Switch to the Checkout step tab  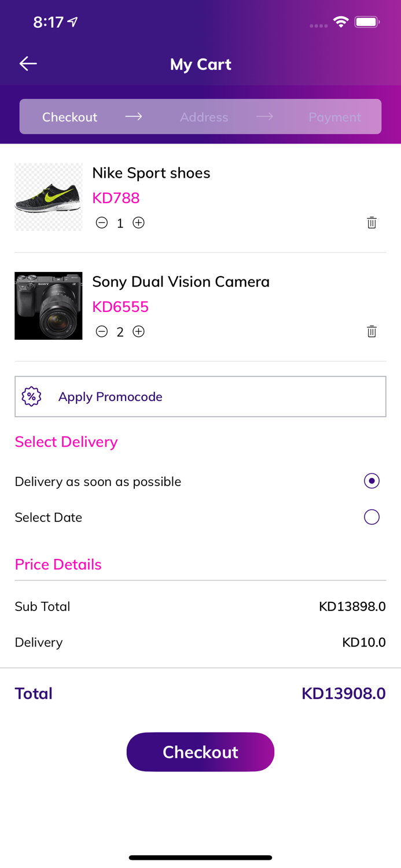pos(69,117)
